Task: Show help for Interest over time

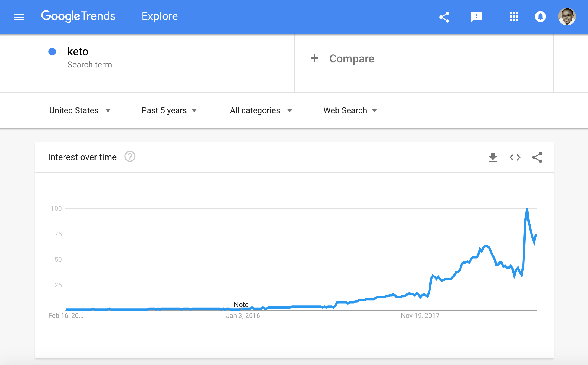Action: 130,157
